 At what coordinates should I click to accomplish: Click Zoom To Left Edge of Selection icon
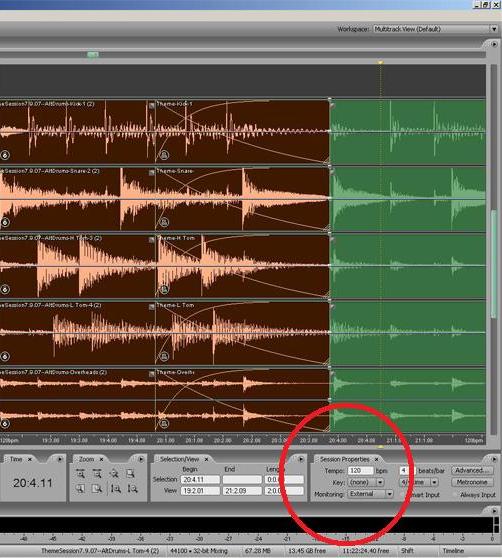(80, 489)
